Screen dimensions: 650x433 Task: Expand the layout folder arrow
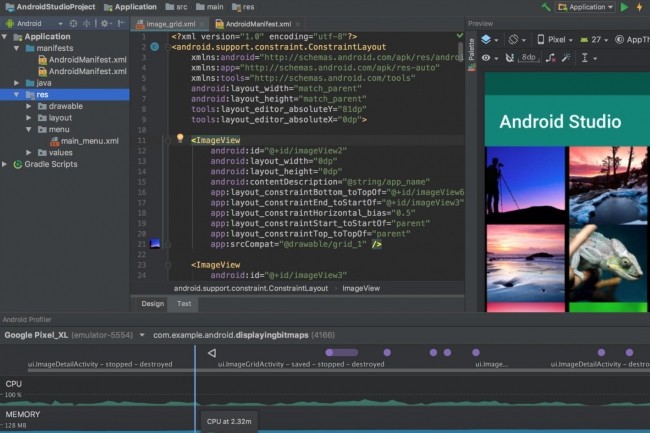[x=29, y=118]
